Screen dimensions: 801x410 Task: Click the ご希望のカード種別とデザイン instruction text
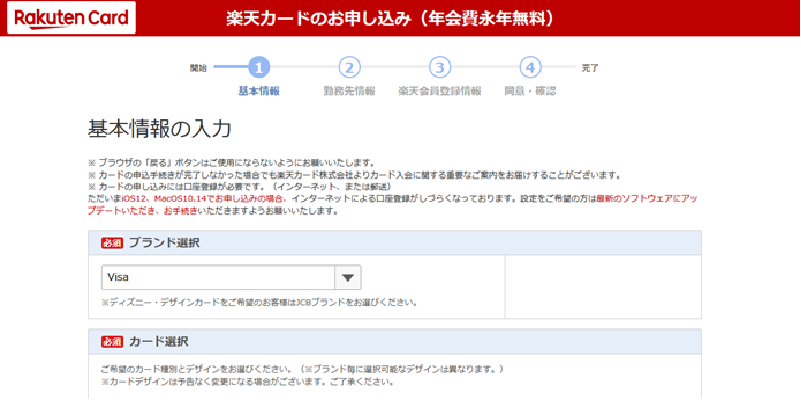coord(302,369)
